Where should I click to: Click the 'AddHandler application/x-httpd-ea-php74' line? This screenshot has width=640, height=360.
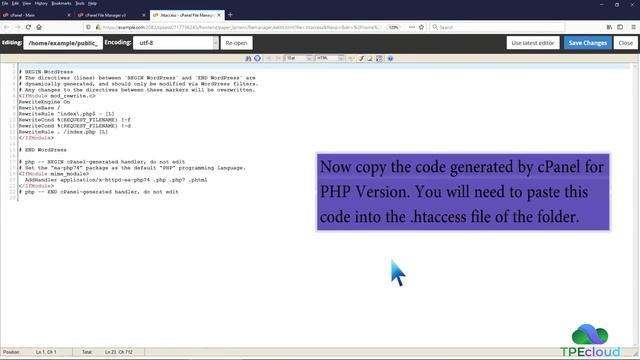click(116, 180)
